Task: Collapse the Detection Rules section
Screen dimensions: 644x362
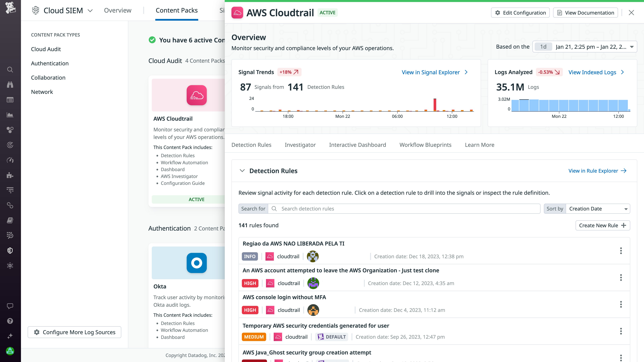Action: point(242,171)
